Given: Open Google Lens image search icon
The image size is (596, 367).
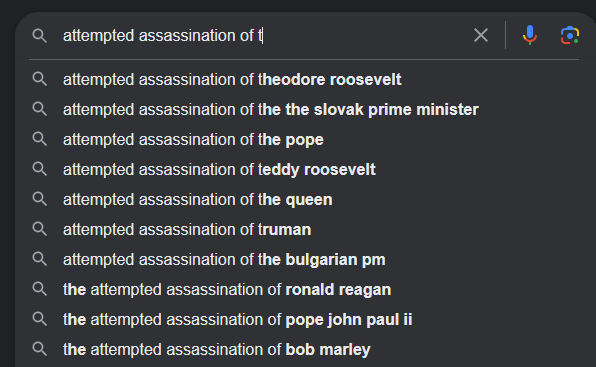Looking at the screenshot, I should (x=569, y=35).
